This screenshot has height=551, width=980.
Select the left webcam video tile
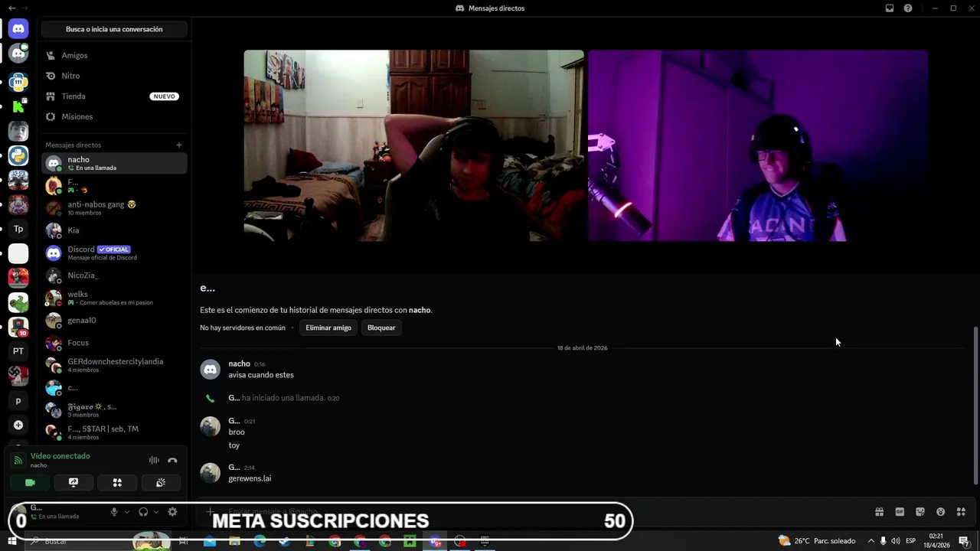pos(413,145)
